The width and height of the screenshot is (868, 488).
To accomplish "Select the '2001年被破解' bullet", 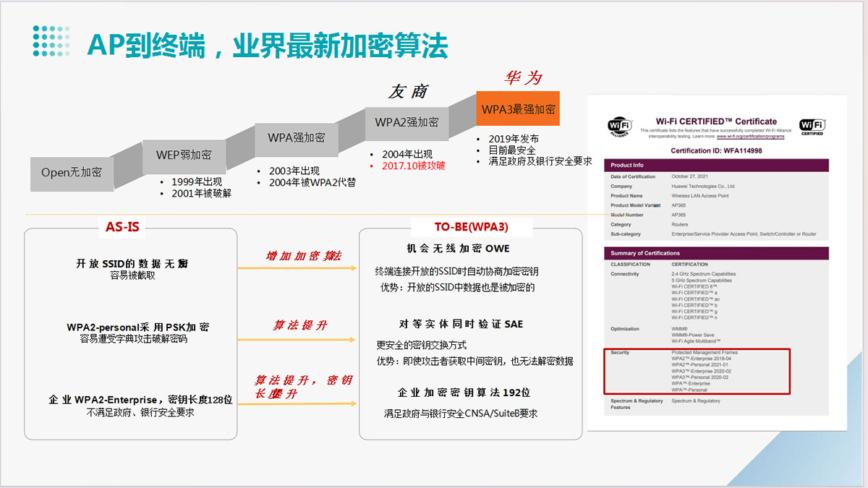I will [201, 193].
